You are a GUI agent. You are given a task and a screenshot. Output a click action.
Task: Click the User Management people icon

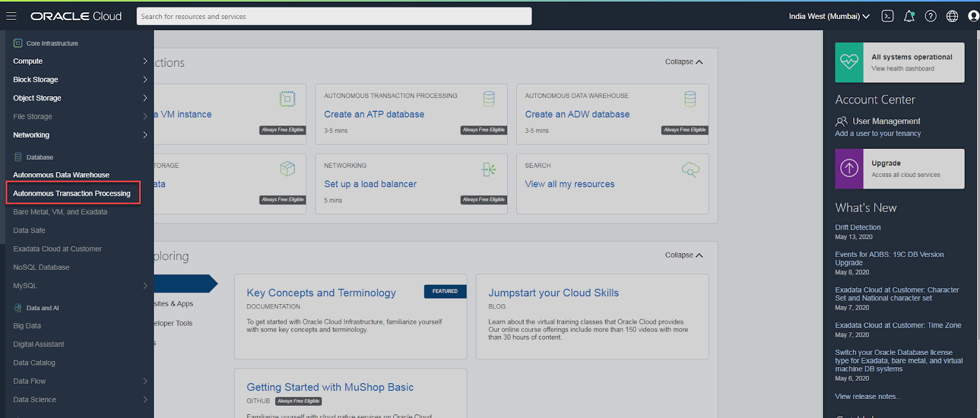click(842, 121)
